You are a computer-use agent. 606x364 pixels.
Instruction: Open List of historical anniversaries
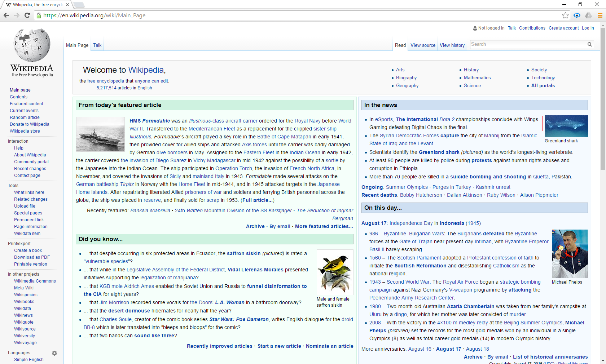[x=550, y=357]
